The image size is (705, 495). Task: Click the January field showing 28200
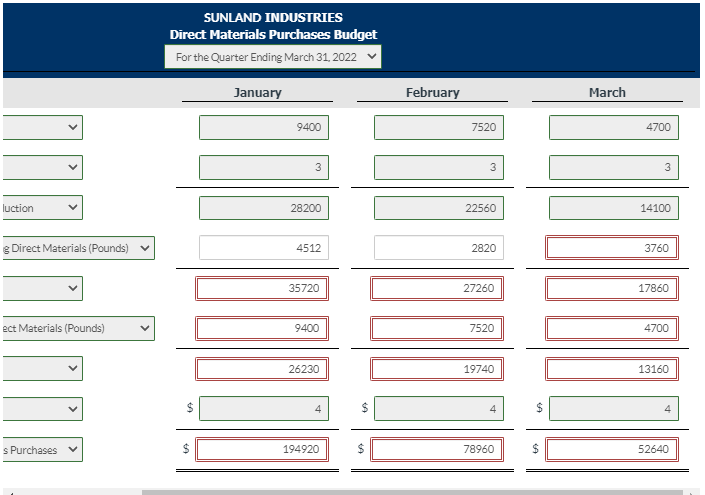pos(264,208)
